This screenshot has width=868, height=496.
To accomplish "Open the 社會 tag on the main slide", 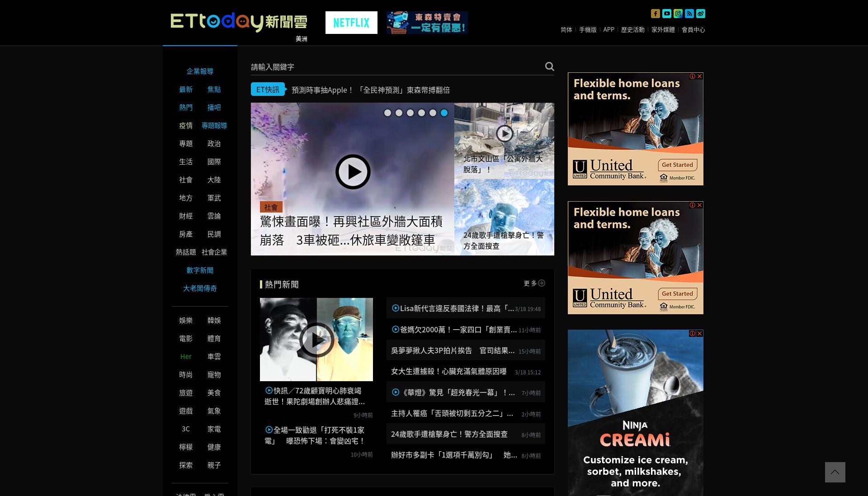I will pos(271,207).
